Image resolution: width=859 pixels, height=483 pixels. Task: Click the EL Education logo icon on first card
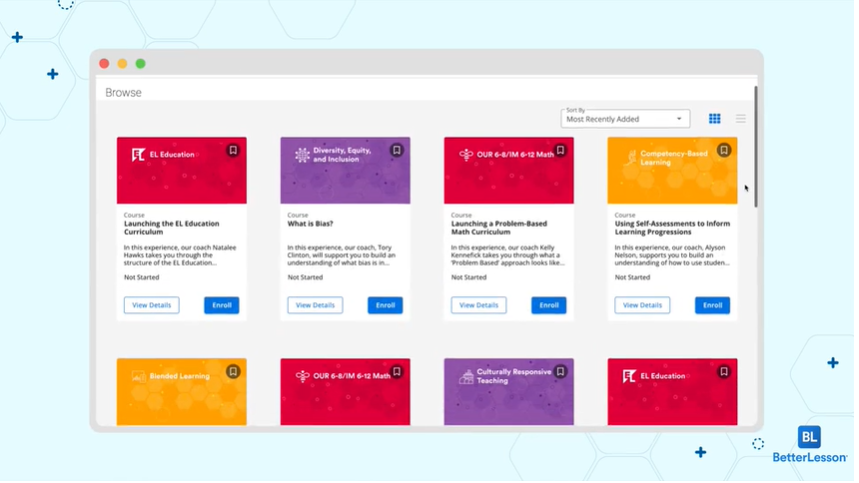pyautogui.click(x=139, y=156)
